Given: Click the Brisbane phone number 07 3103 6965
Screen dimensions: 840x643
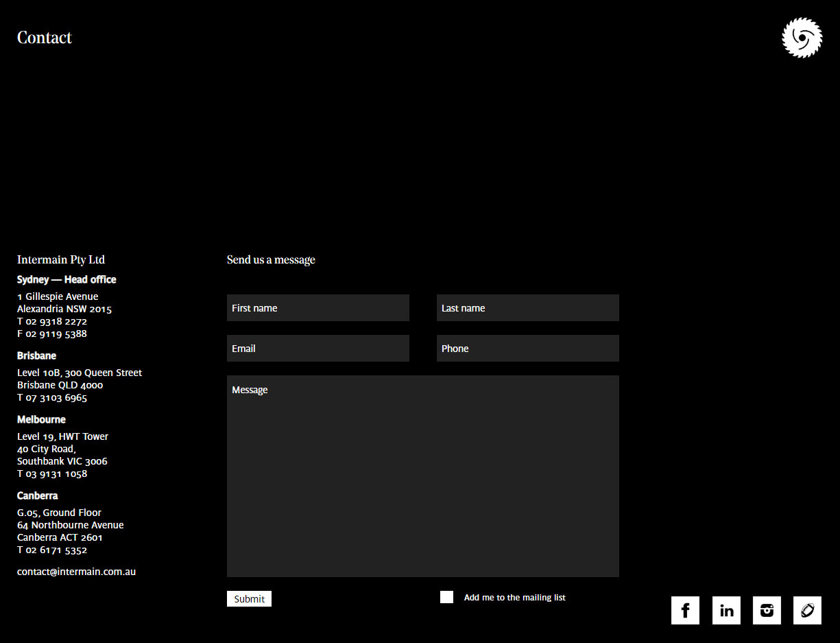Looking at the screenshot, I should (56, 397).
